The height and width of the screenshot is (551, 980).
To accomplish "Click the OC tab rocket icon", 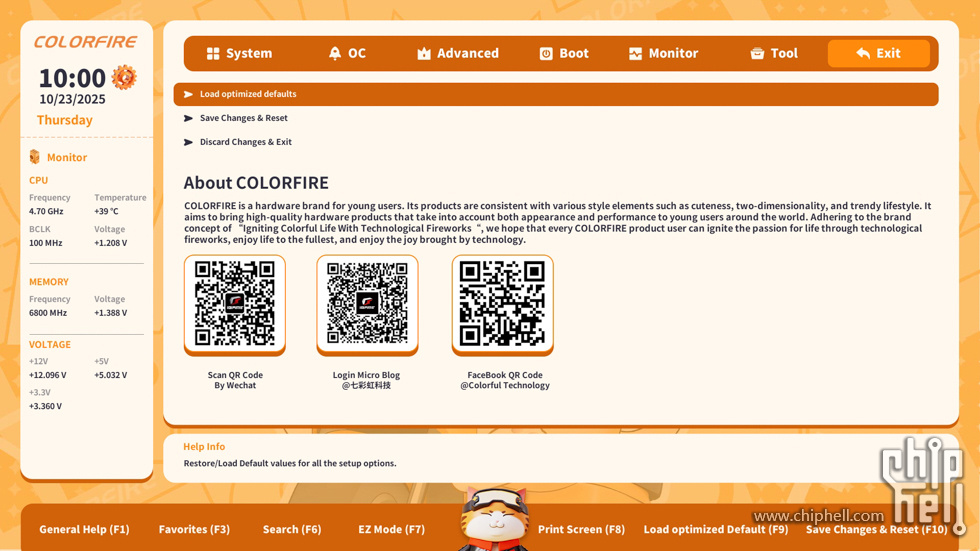I will click(335, 54).
